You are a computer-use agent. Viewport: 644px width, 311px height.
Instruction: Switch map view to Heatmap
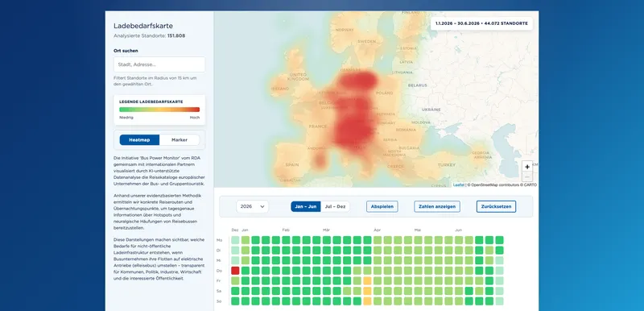[139, 140]
